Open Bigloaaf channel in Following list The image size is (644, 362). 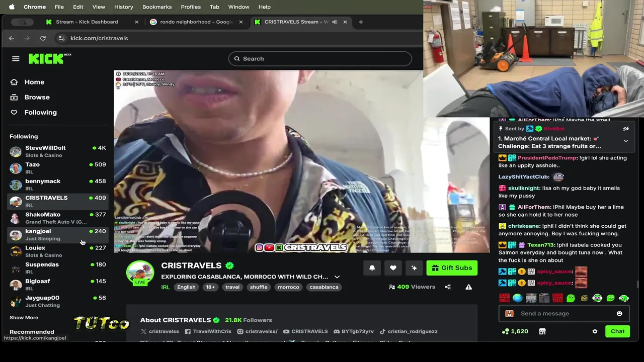click(x=57, y=284)
